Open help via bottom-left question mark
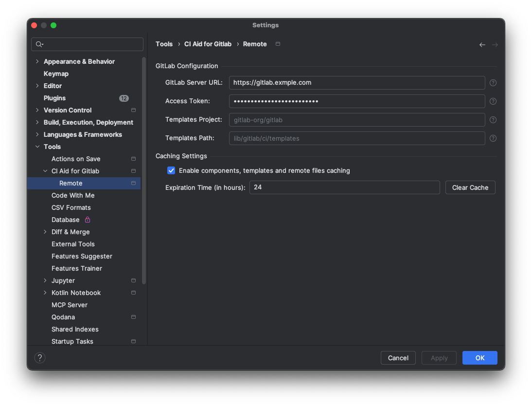This screenshot has width=532, height=406. pyautogui.click(x=40, y=358)
